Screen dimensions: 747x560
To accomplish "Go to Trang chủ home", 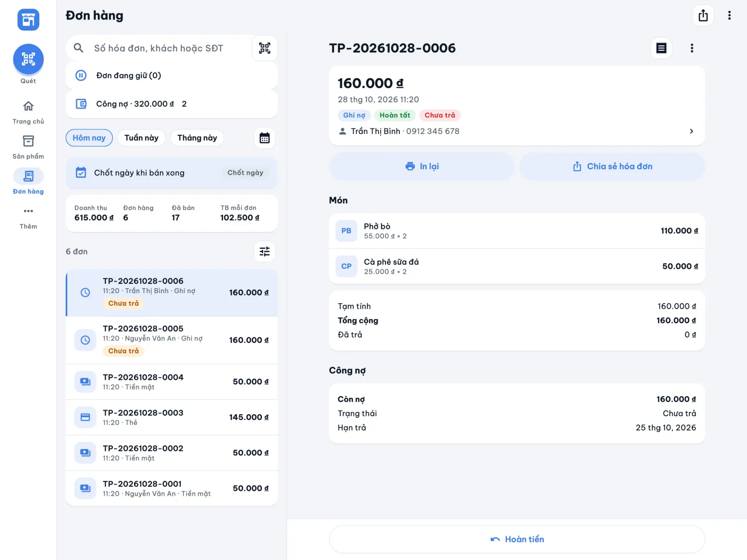I will pos(28,112).
